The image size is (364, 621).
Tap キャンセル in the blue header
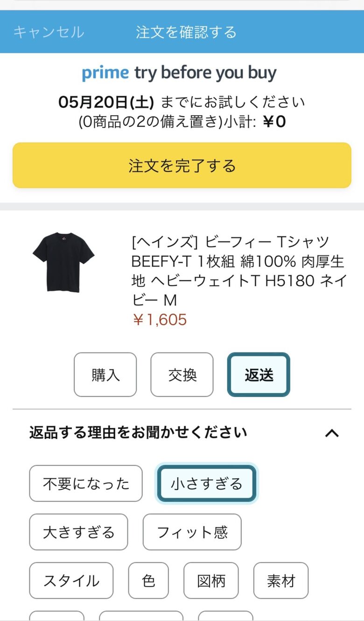pos(49,32)
